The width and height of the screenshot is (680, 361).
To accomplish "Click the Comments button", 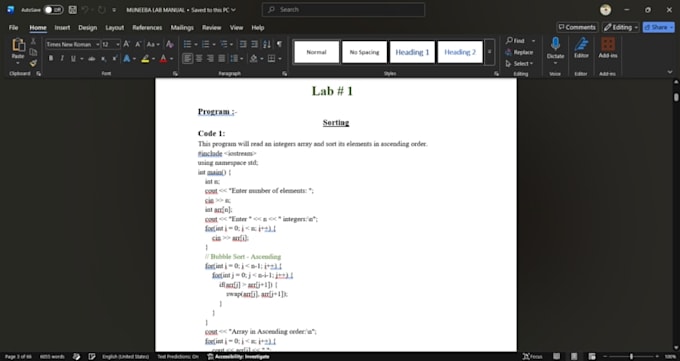I will click(577, 27).
